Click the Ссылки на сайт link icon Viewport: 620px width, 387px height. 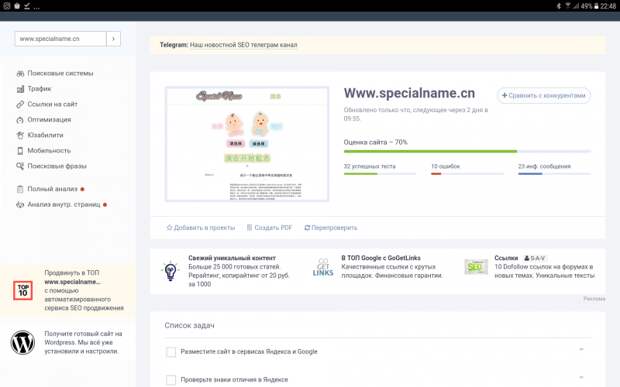20,104
